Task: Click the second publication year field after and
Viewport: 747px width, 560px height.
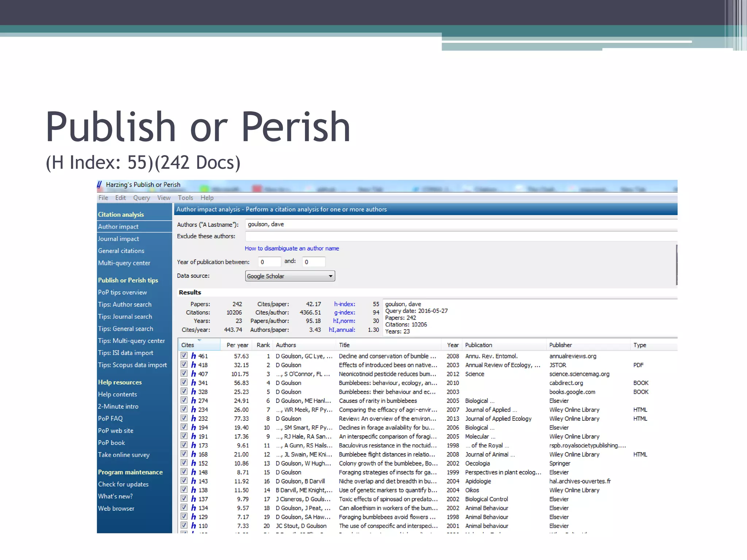Action: 314,262
